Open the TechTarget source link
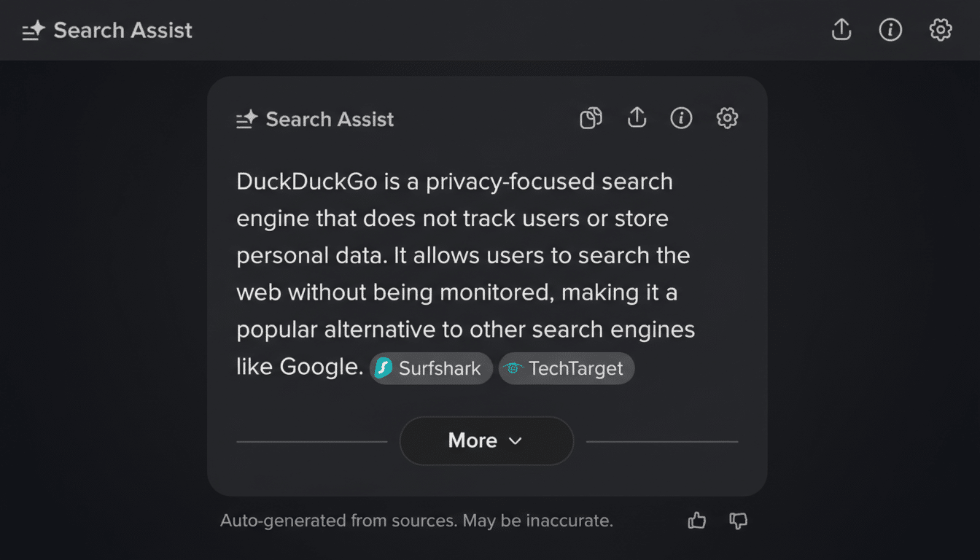980x560 pixels. tap(566, 368)
